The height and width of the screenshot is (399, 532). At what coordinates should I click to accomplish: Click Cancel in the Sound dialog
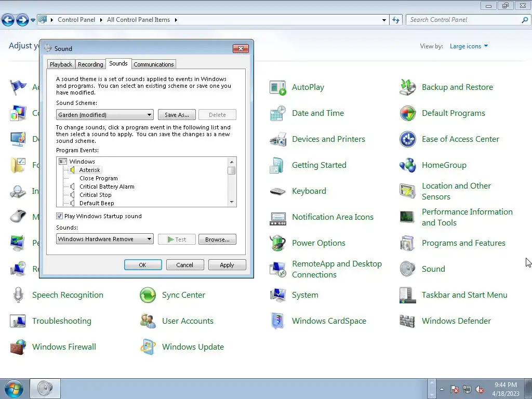[x=185, y=265]
